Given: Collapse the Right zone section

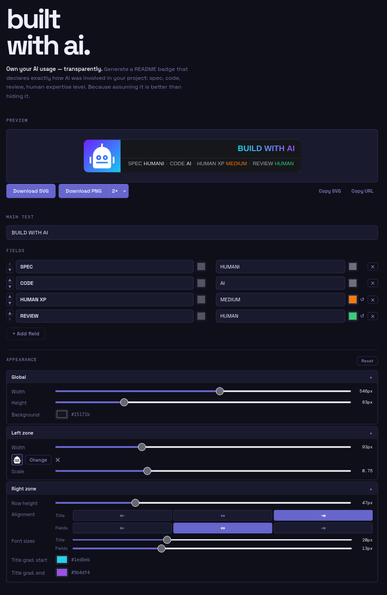Looking at the screenshot, I should pos(371,489).
